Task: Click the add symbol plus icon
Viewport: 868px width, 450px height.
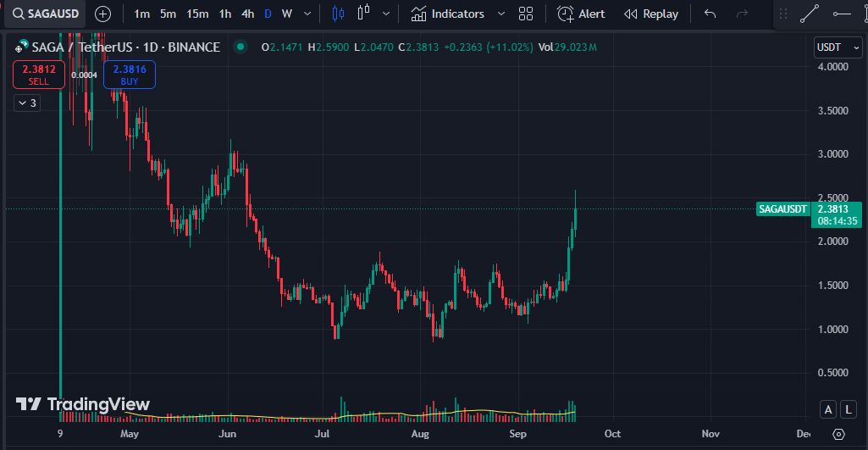Action: click(x=103, y=14)
